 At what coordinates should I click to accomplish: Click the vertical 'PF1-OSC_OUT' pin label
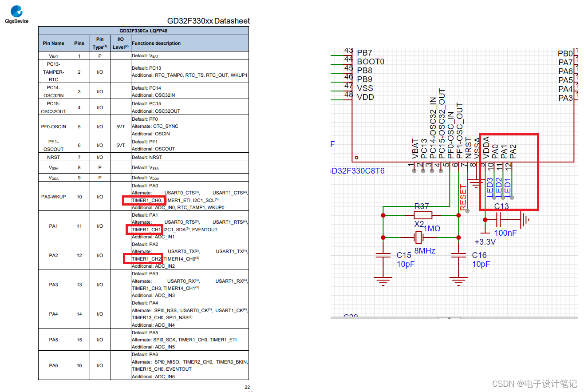pyautogui.click(x=459, y=131)
